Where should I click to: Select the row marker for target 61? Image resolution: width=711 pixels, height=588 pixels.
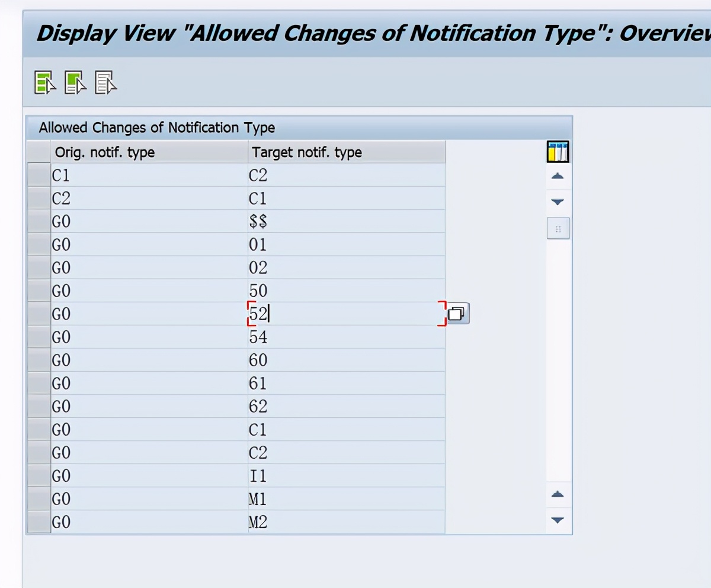tap(39, 384)
